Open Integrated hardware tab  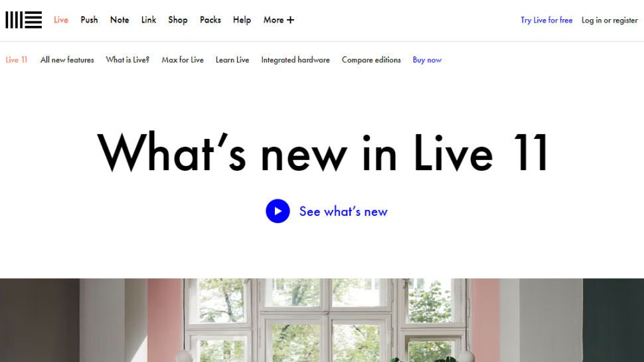[295, 60]
